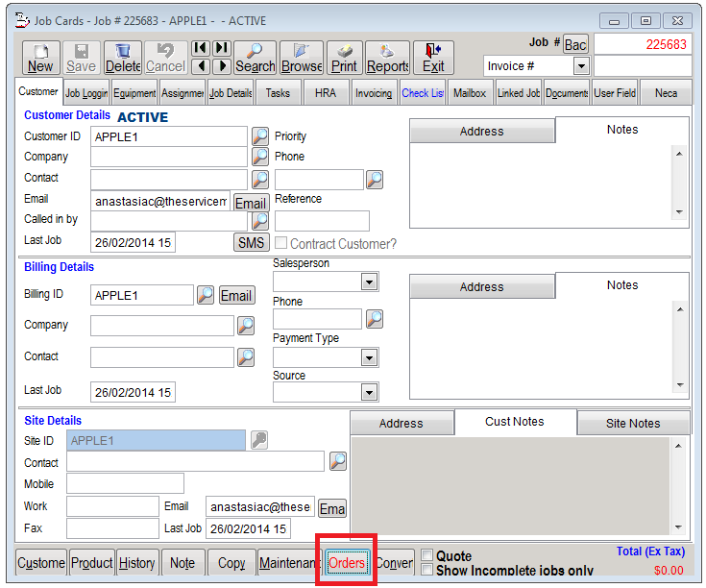Enable the Quote checkbox

tap(427, 556)
